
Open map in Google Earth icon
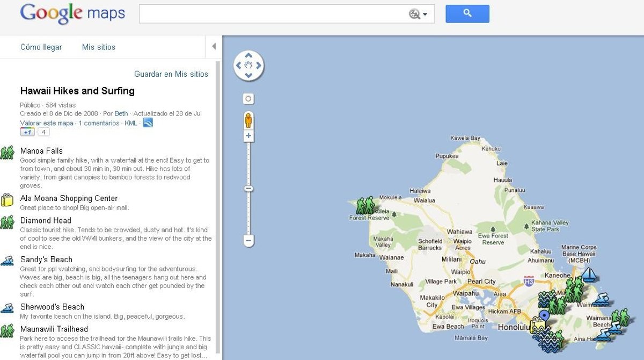pyautogui.click(x=148, y=123)
